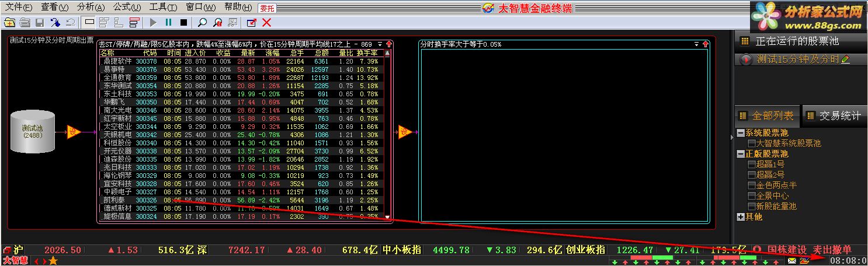Open the 帮助(H) menu
The width and height of the screenshot is (868, 266).
tap(238, 8)
